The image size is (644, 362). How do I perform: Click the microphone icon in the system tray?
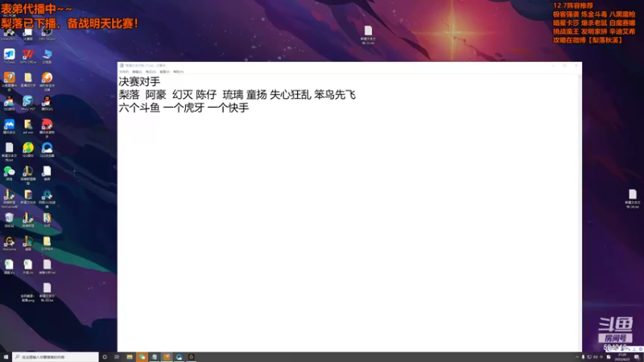[x=583, y=357]
